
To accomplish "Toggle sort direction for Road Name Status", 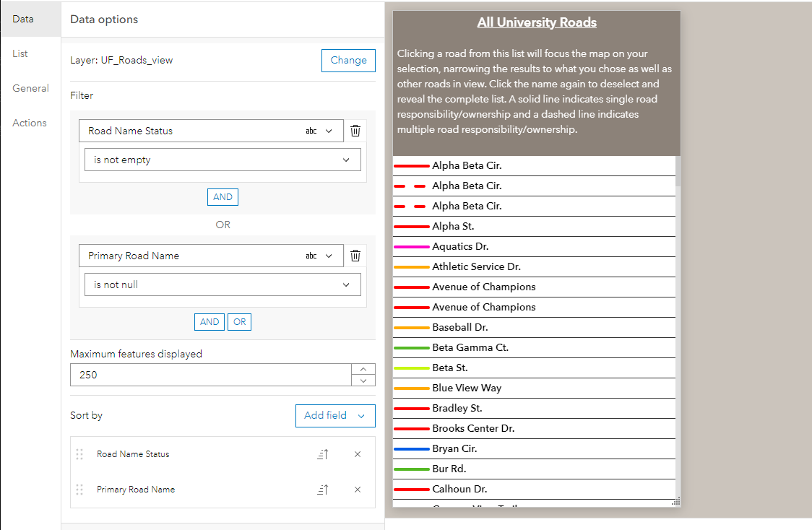I will pyautogui.click(x=323, y=454).
